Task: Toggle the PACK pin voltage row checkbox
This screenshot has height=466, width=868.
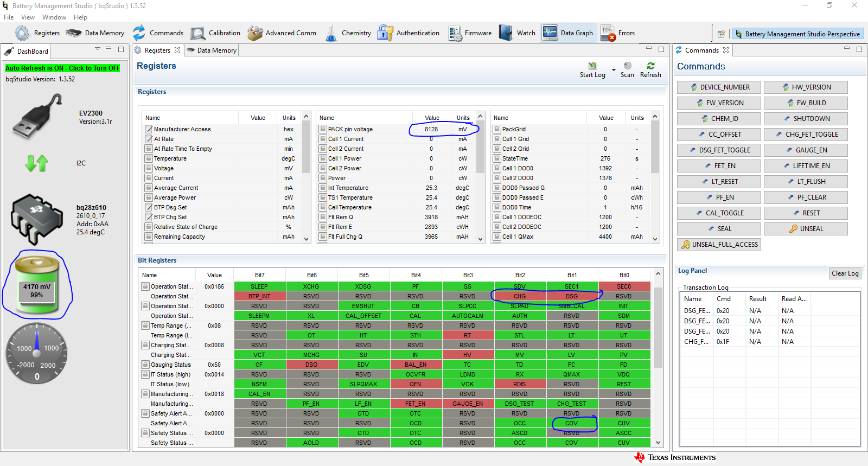Action: click(323, 129)
